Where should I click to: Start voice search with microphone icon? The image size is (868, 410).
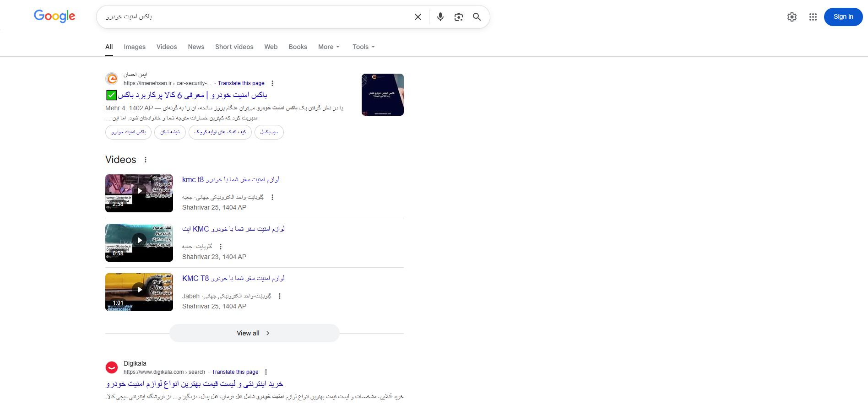pos(440,17)
